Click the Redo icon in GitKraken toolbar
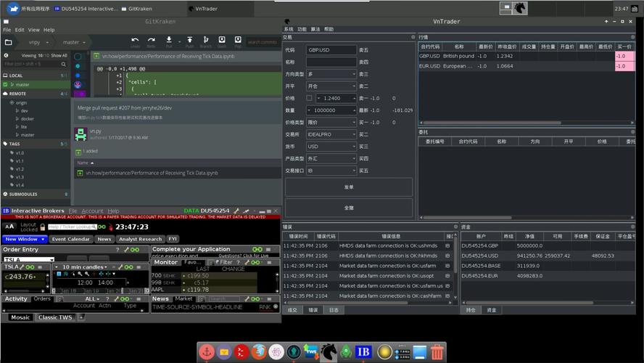Screen dimensions: 644x363 point(151,40)
